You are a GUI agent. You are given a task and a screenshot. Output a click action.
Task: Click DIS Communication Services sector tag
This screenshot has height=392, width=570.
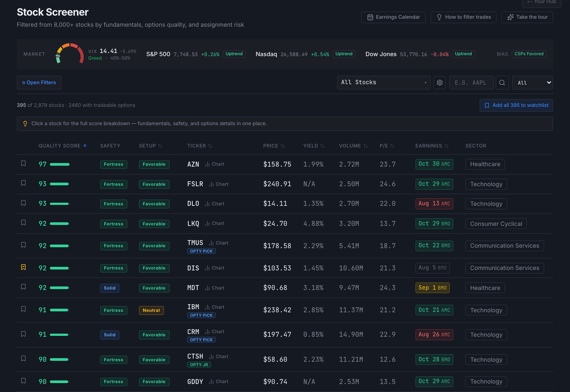coord(505,268)
